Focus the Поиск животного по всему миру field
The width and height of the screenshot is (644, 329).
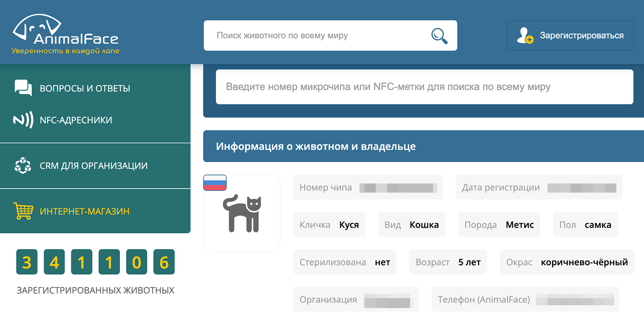[x=330, y=36]
